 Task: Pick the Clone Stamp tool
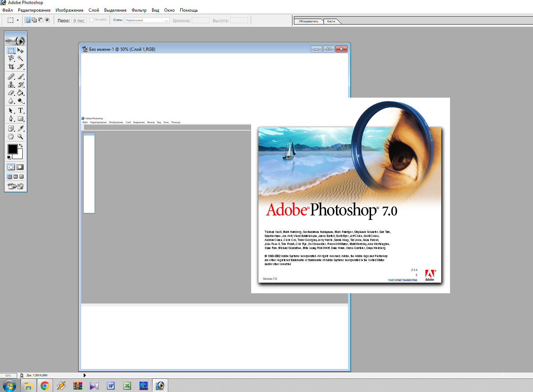[11, 84]
